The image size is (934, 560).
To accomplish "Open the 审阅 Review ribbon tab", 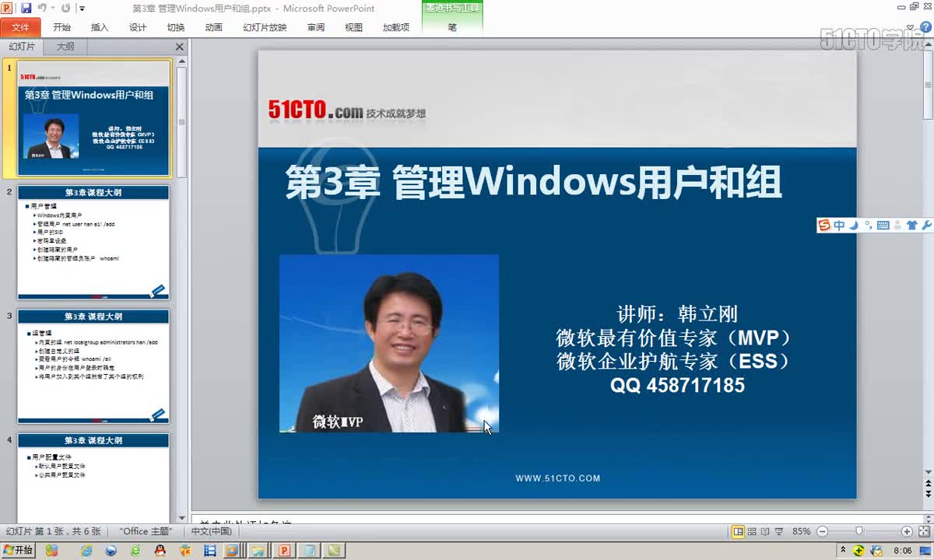I will (316, 27).
